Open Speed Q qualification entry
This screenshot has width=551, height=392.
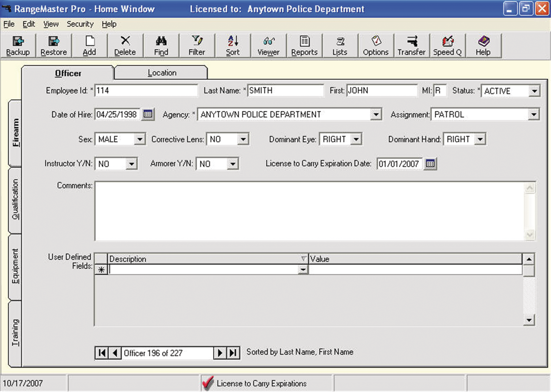[x=447, y=46]
